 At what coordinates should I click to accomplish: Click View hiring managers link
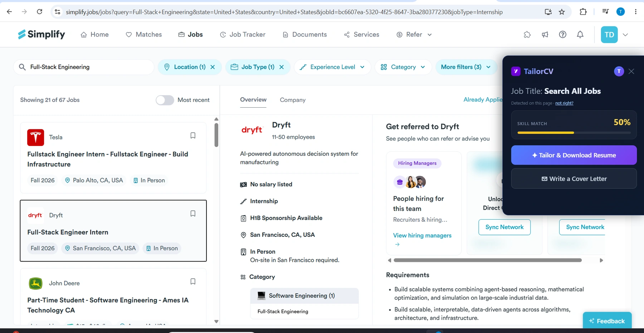tap(422, 236)
